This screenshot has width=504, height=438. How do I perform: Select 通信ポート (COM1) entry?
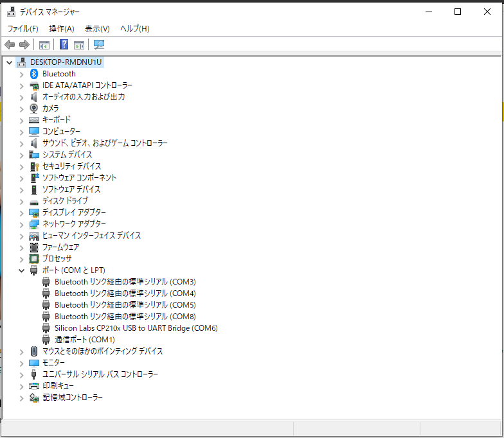[x=85, y=340]
